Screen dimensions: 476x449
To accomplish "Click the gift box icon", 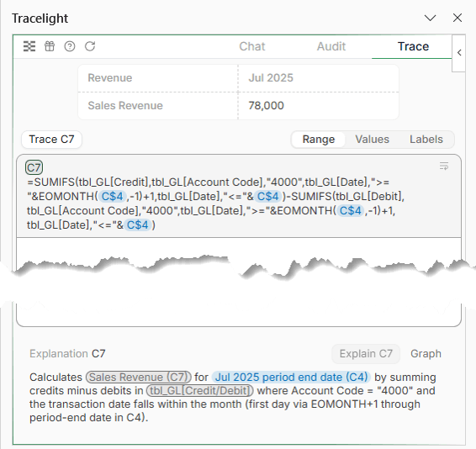I will coord(50,46).
